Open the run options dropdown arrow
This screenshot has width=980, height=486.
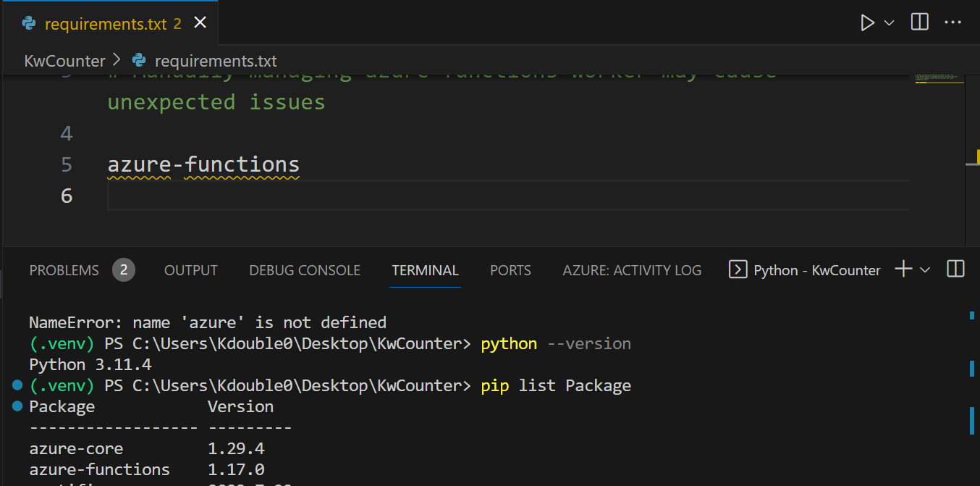pos(890,23)
